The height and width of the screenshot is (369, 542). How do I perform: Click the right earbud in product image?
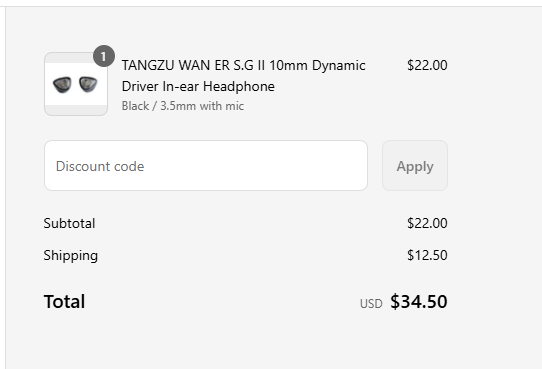coord(88,84)
